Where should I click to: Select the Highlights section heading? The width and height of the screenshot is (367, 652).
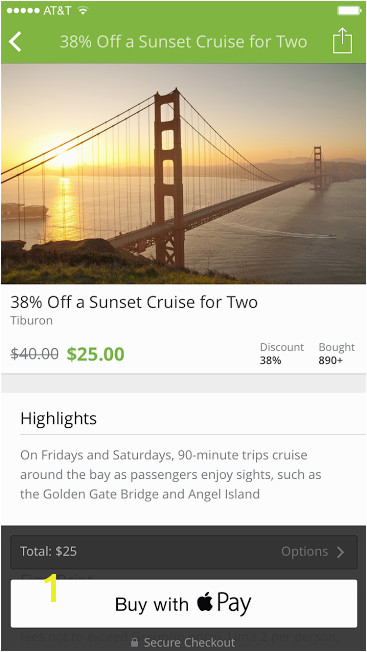(x=59, y=418)
